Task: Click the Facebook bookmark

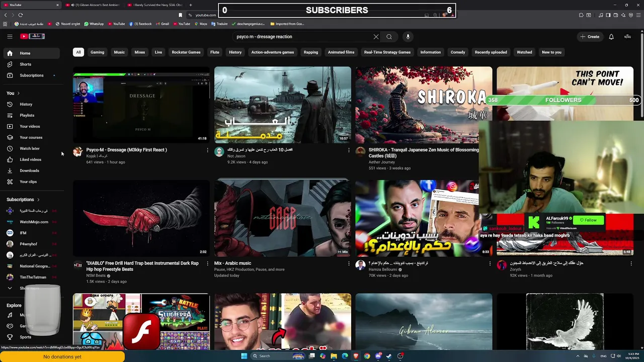Action: click(x=140, y=24)
